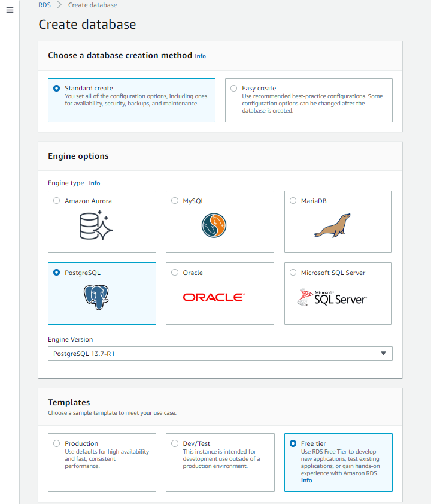Click the Templates section heading
The image size is (431, 504).
click(x=69, y=402)
